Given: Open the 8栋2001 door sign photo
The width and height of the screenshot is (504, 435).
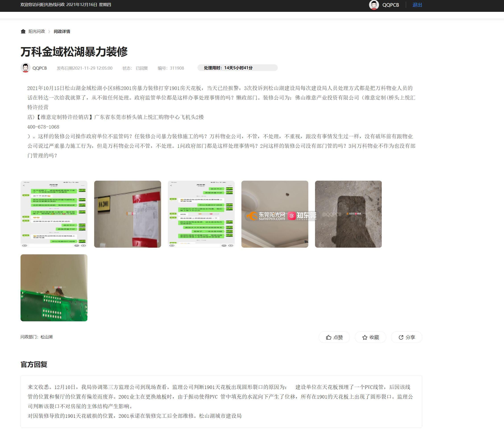Looking at the screenshot, I should [x=127, y=214].
